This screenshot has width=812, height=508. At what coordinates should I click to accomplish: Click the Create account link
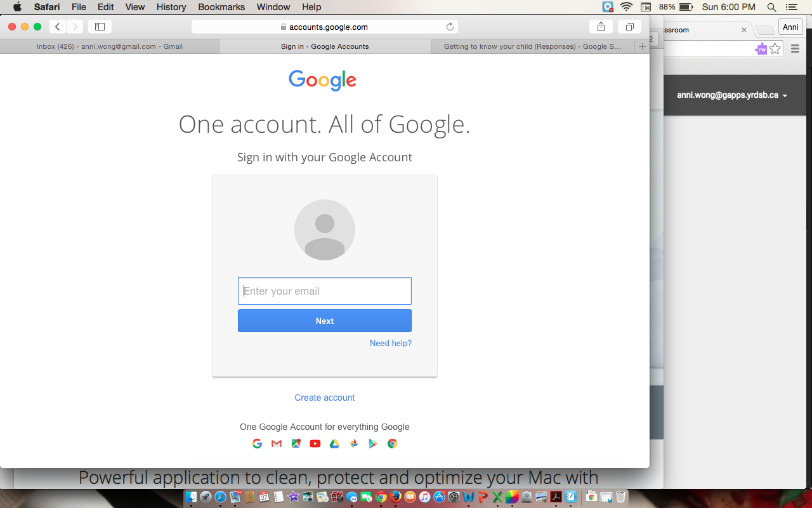click(325, 398)
